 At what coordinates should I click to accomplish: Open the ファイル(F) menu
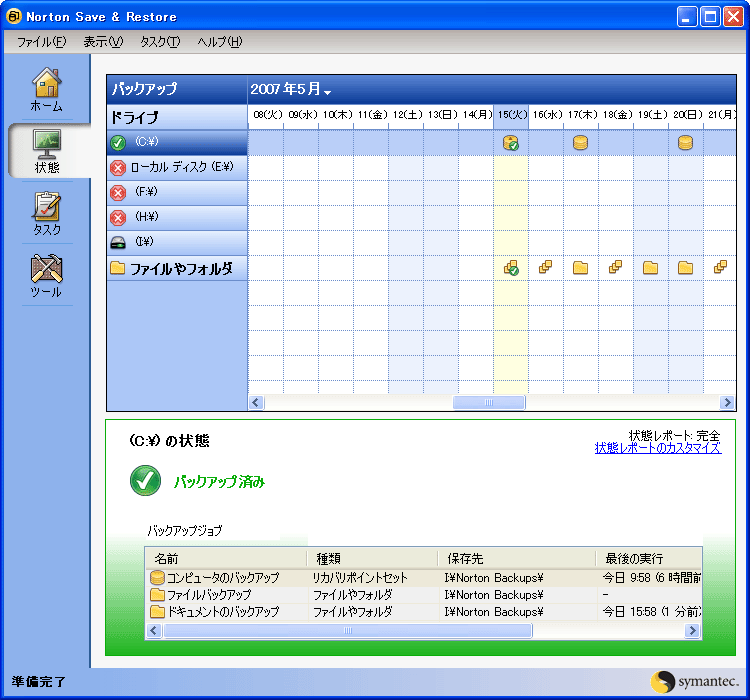(42, 42)
